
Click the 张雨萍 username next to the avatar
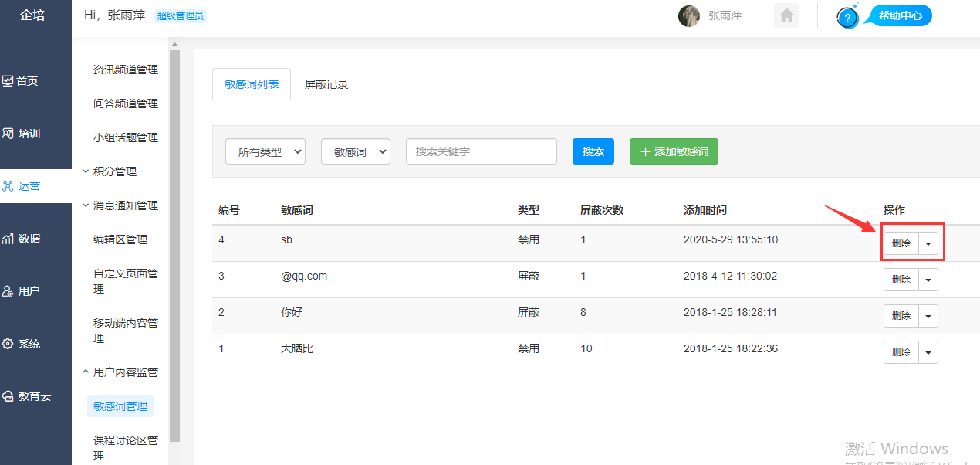click(x=725, y=15)
